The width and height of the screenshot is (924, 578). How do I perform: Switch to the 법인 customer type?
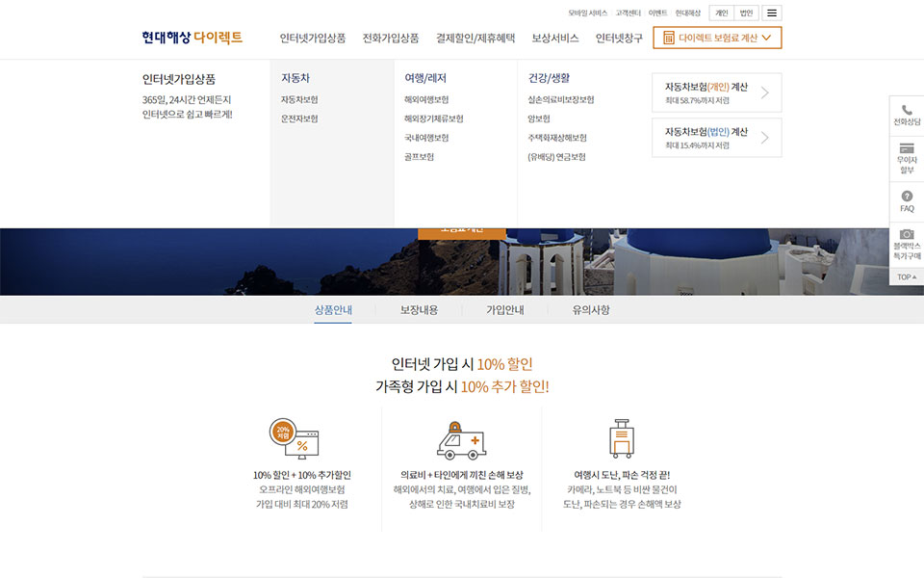point(746,13)
